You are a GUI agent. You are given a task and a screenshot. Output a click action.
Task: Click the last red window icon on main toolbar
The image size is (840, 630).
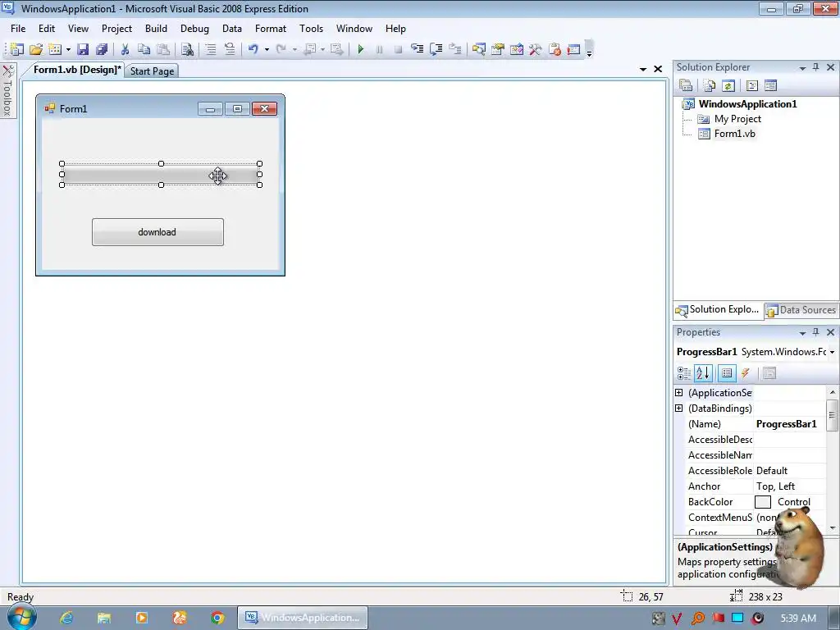click(573, 49)
